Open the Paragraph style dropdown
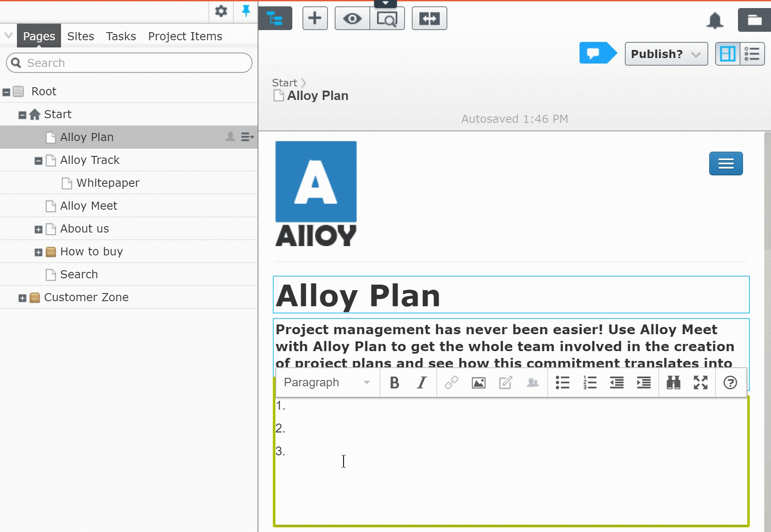The image size is (771, 532). (327, 383)
